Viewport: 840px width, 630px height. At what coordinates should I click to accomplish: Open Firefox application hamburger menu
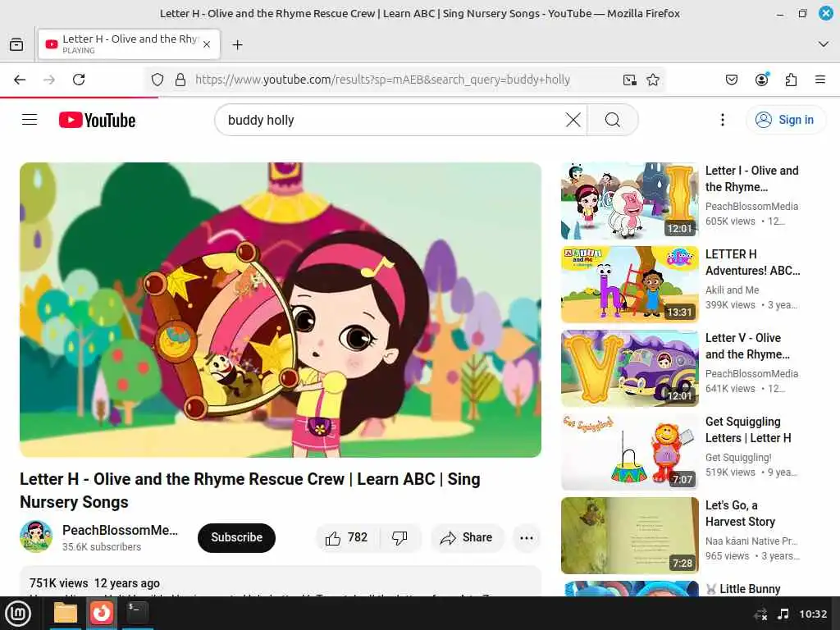coord(820,80)
